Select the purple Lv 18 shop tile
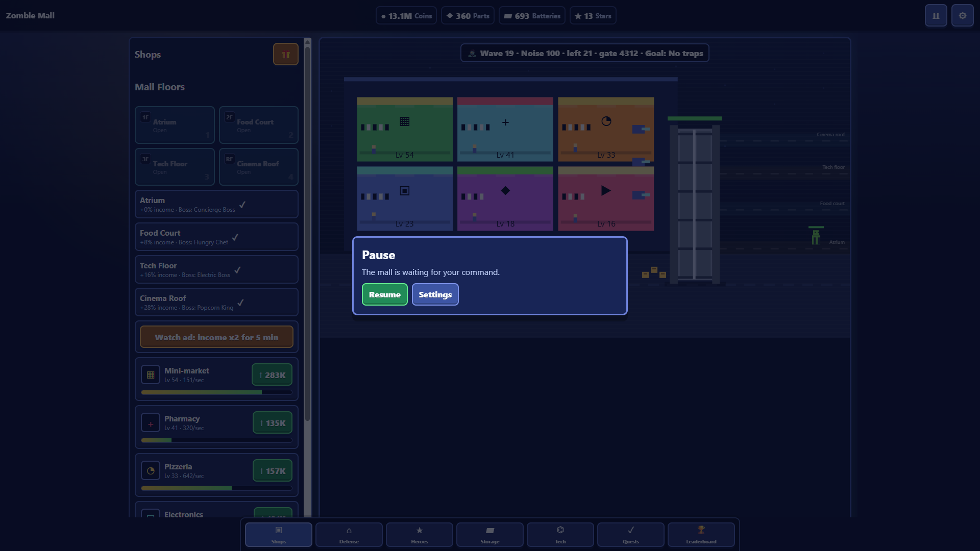Viewport: 980px width, 551px height. pyautogui.click(x=505, y=198)
